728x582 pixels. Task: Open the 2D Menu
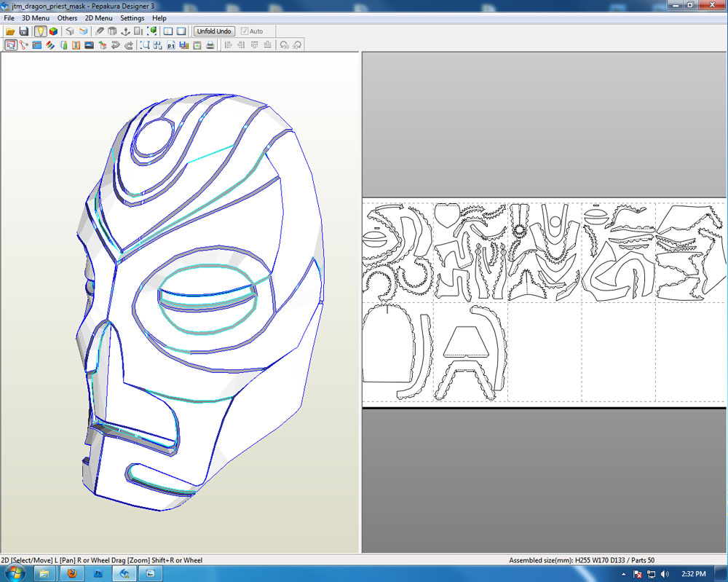point(98,18)
